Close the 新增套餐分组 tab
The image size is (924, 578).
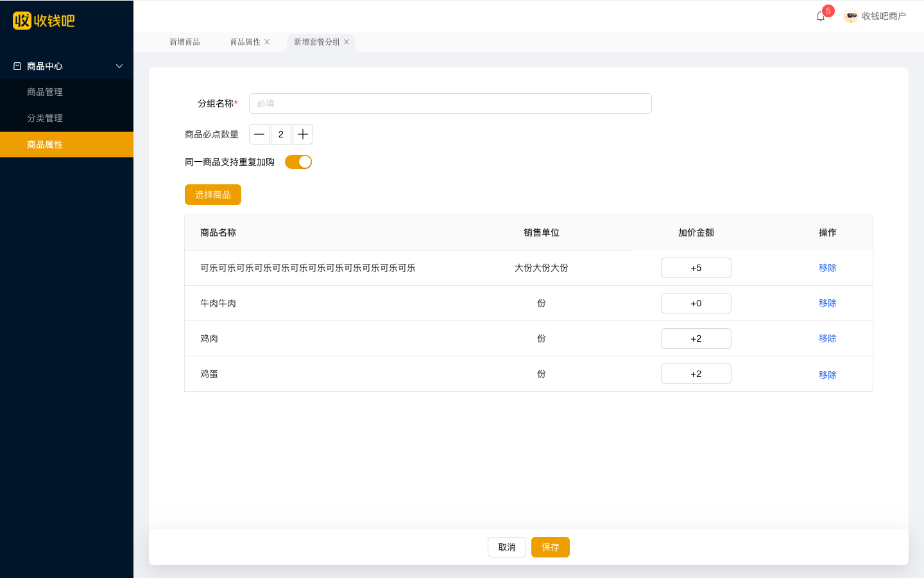(x=346, y=42)
